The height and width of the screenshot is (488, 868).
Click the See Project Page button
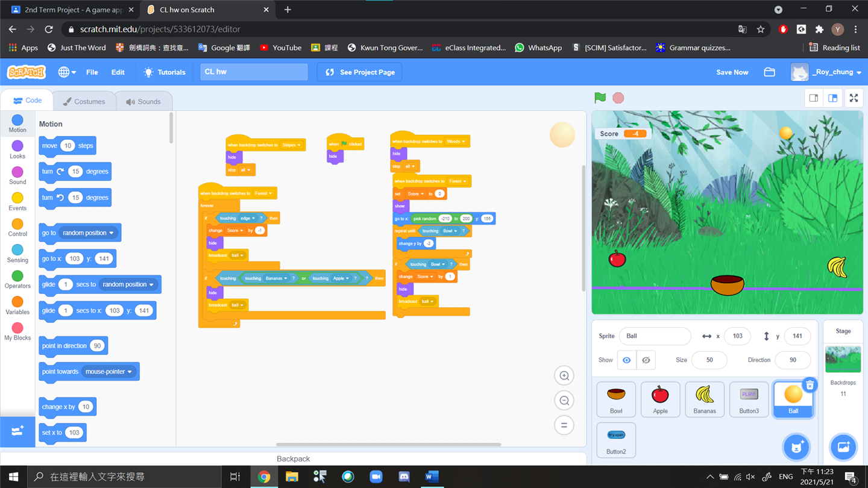click(x=360, y=72)
